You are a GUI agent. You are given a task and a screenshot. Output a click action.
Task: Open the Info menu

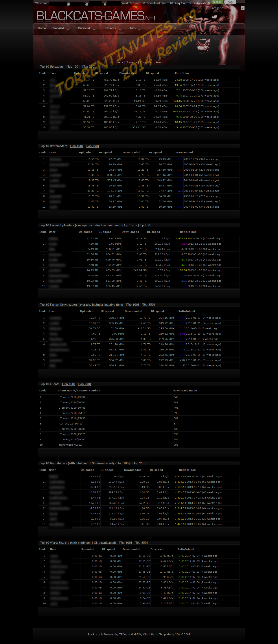[133, 28]
